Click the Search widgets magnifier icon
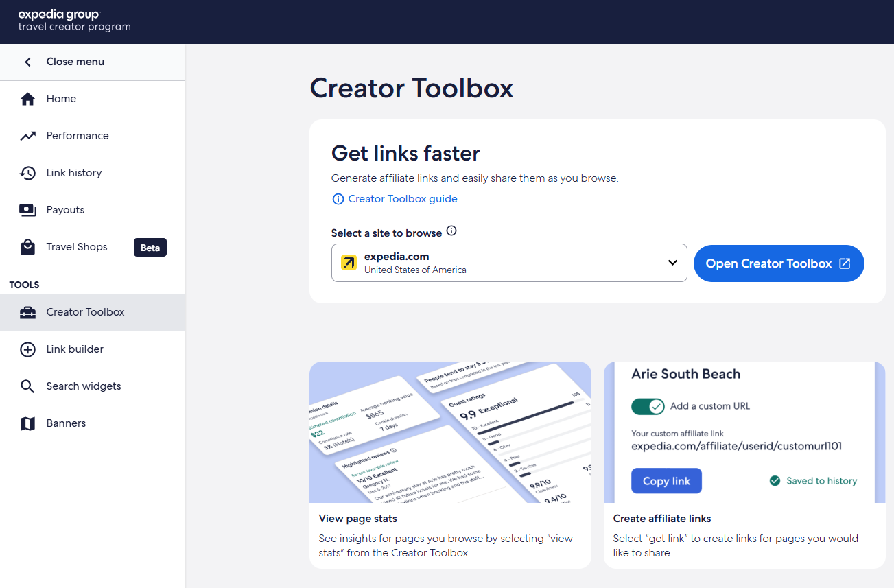 point(27,386)
